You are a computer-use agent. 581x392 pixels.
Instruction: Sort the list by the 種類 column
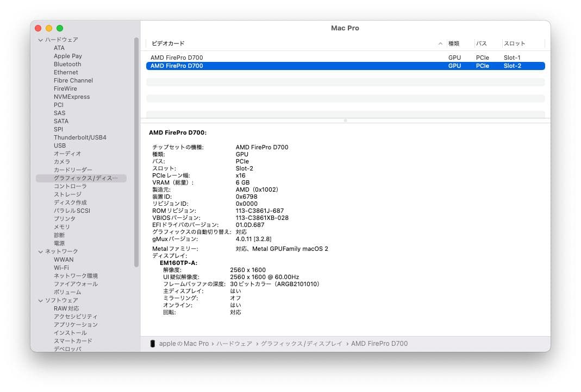[455, 42]
